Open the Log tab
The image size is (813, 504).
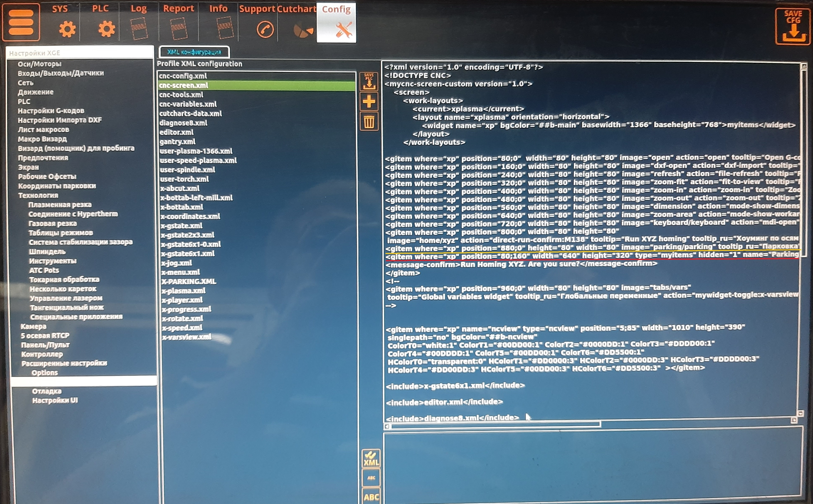click(139, 22)
